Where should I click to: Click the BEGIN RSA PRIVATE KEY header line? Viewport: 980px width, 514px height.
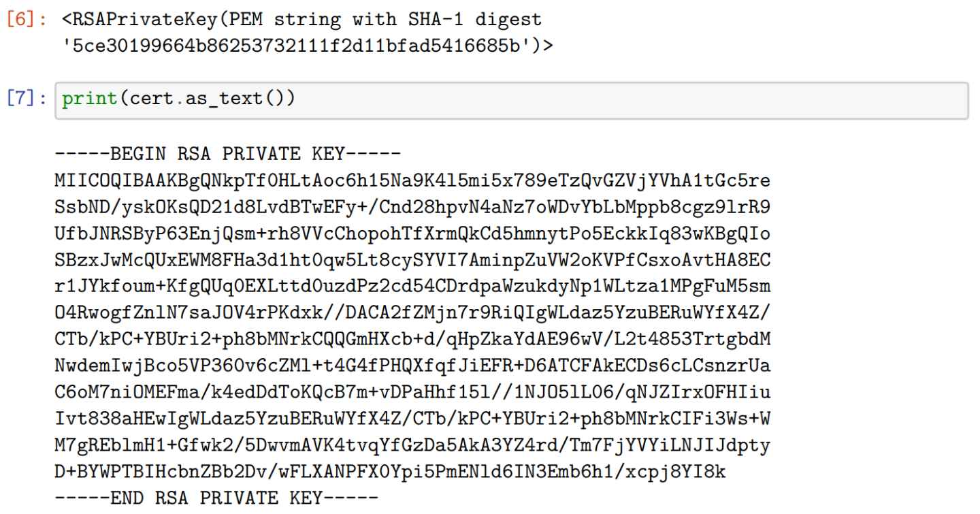point(228,155)
